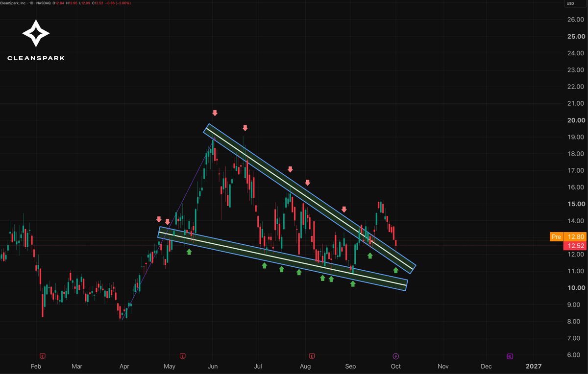Open the earnings marker near Aug
This screenshot has height=374, width=588.
point(311,356)
